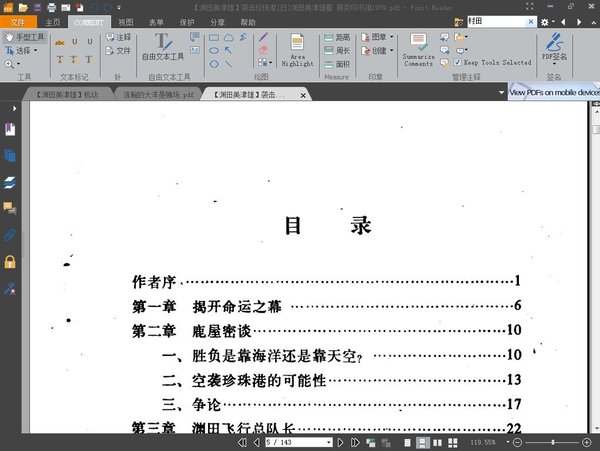Open the Select (选择) tool dropdown arrow
Viewport: 600px width, 451px height.
(36, 50)
